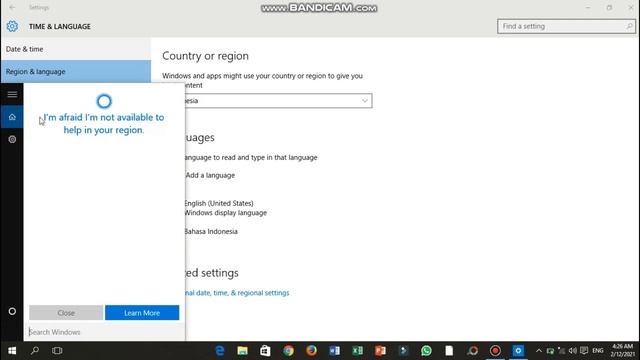Select the Cortana Home icon
The height and width of the screenshot is (360, 640).
(x=12, y=117)
